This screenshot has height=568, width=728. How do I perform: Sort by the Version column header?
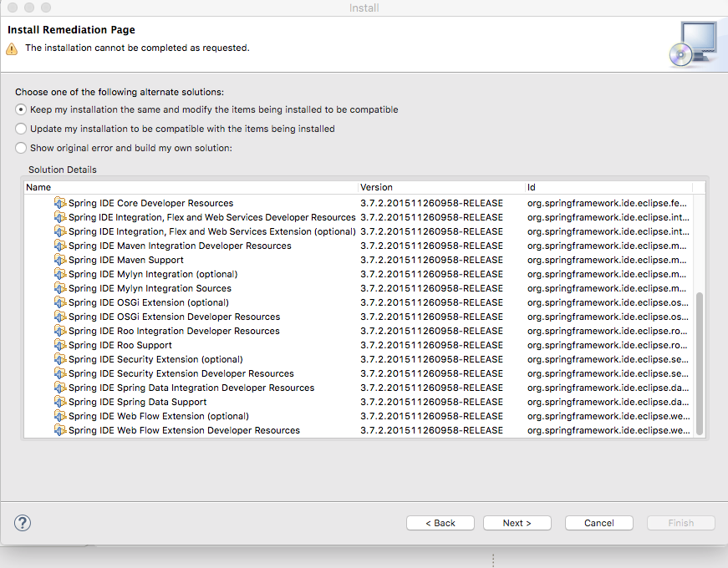tap(441, 187)
